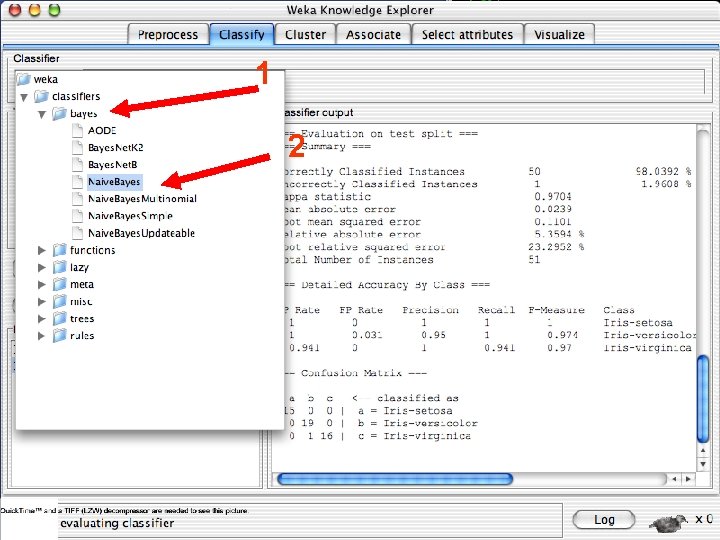Image resolution: width=720 pixels, height=540 pixels.
Task: Choose the NaiveBayes classifier
Action: pos(114,182)
